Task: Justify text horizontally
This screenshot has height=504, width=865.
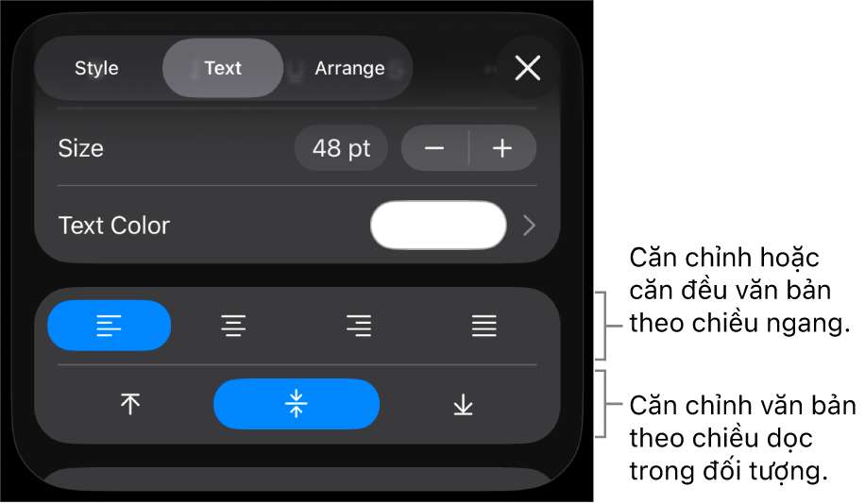Action: (x=483, y=326)
